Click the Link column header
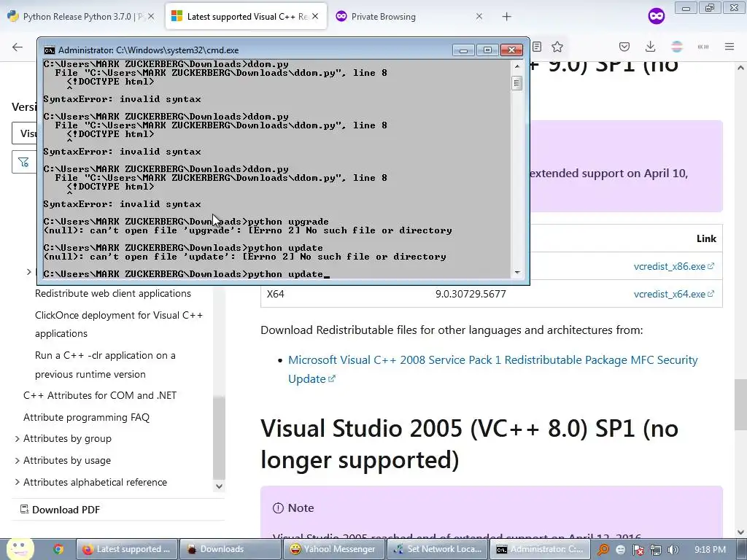This screenshot has width=747, height=560. click(706, 238)
